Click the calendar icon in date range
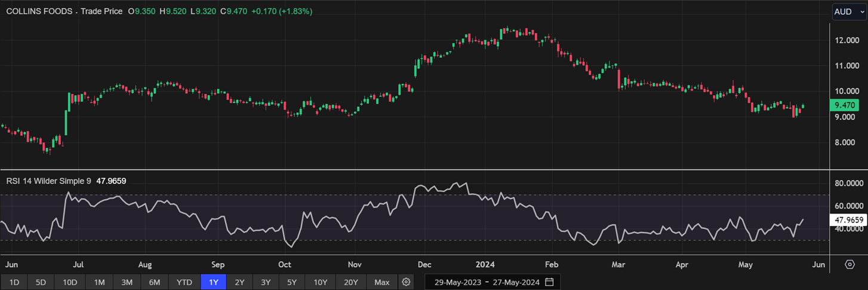 pyautogui.click(x=549, y=282)
